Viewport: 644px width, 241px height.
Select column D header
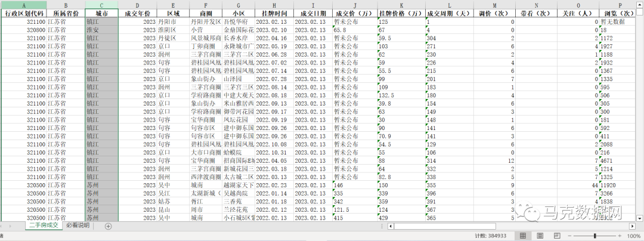coord(138,5)
